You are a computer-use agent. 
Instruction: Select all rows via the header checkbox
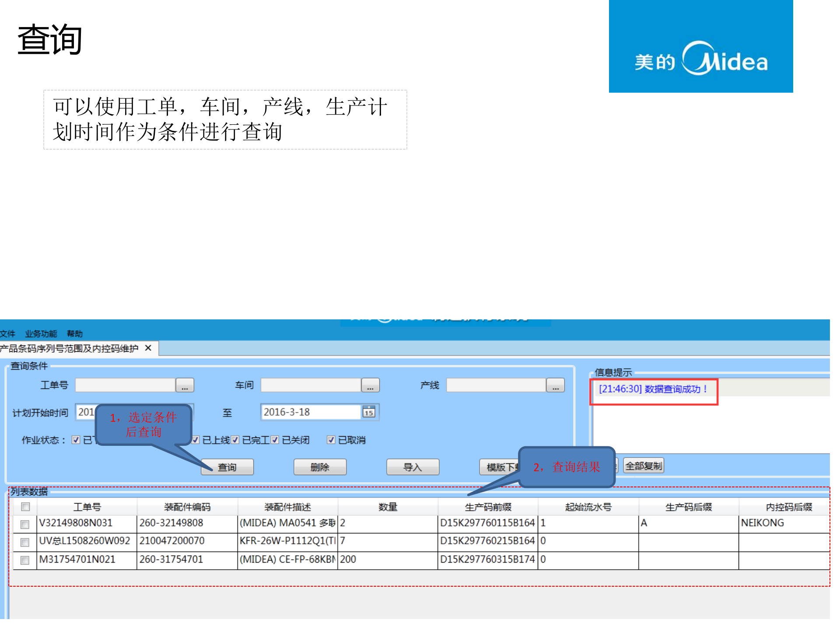[24, 506]
